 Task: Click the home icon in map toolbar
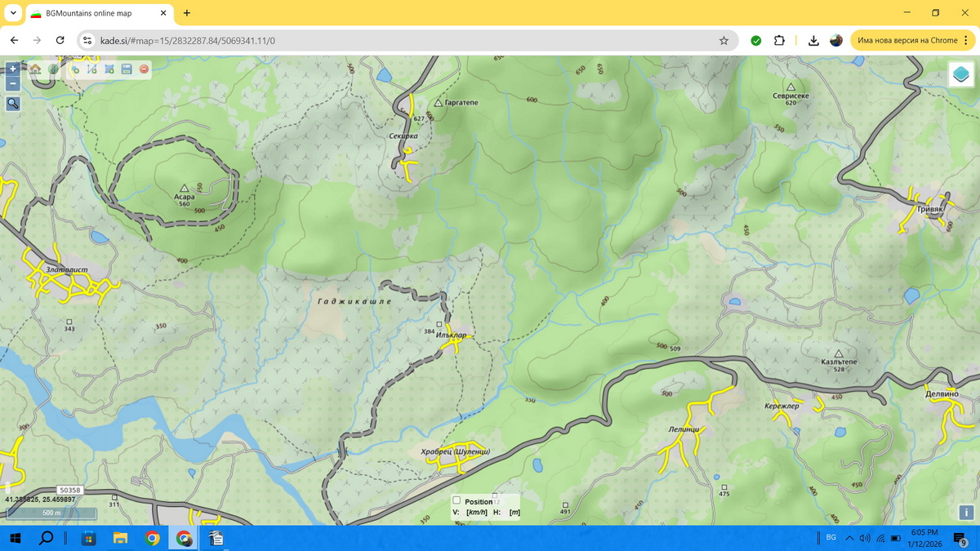click(x=36, y=69)
